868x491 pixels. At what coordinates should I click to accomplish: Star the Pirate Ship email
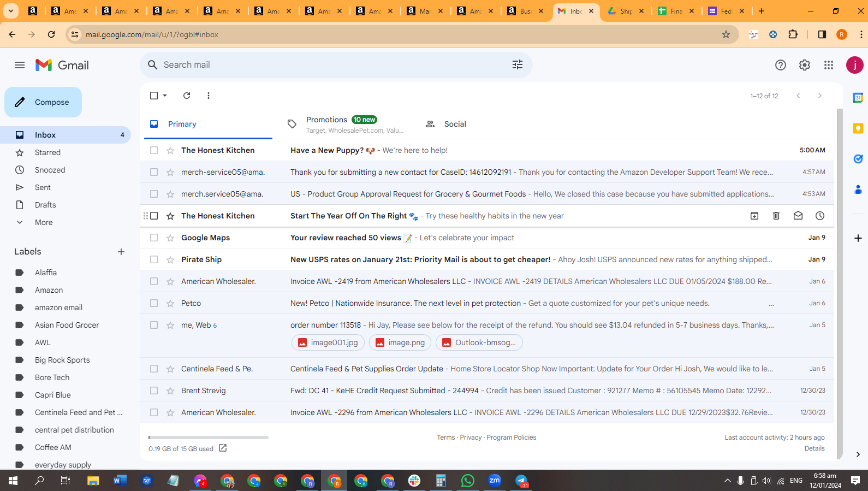[x=170, y=259]
